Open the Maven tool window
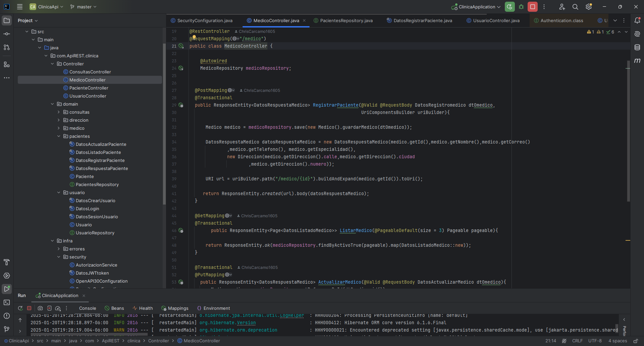The height and width of the screenshot is (346, 644). (637, 61)
